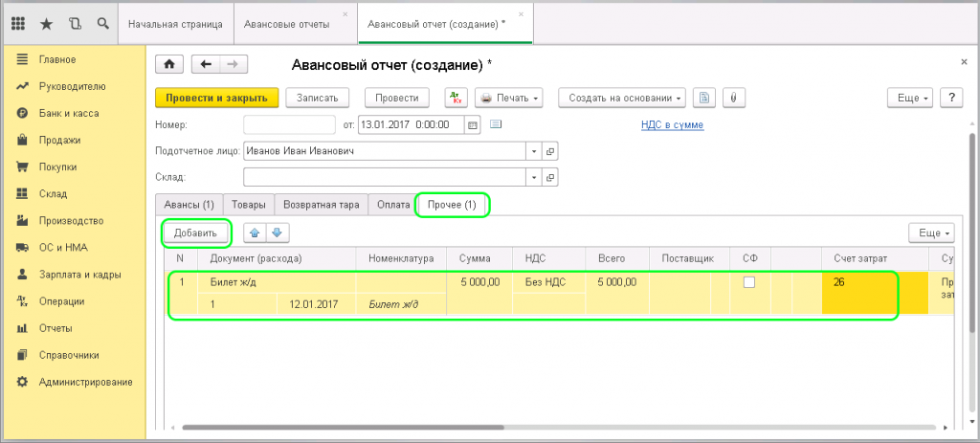980x443 pixels.
Task: Open Банк и касса section
Action: [65, 113]
